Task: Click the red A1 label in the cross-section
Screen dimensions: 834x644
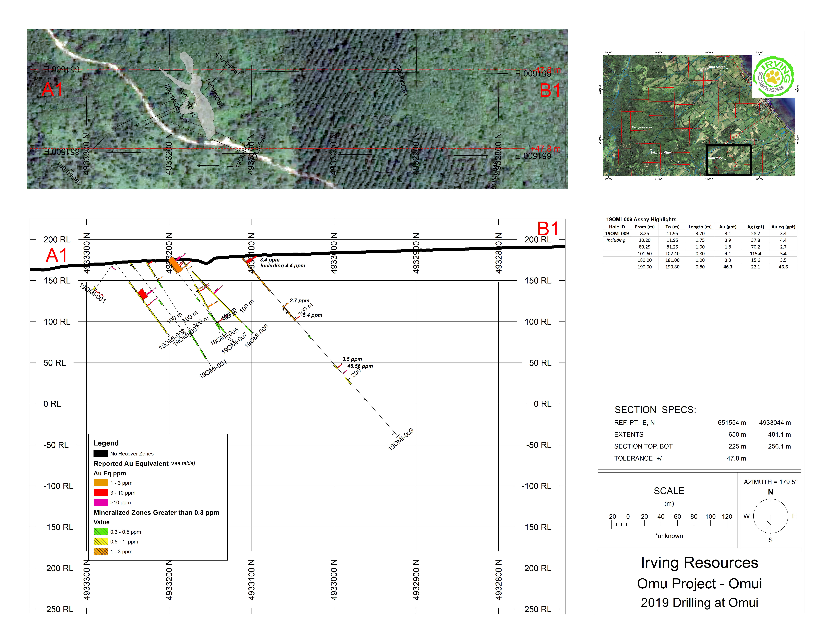Action: click(56, 255)
